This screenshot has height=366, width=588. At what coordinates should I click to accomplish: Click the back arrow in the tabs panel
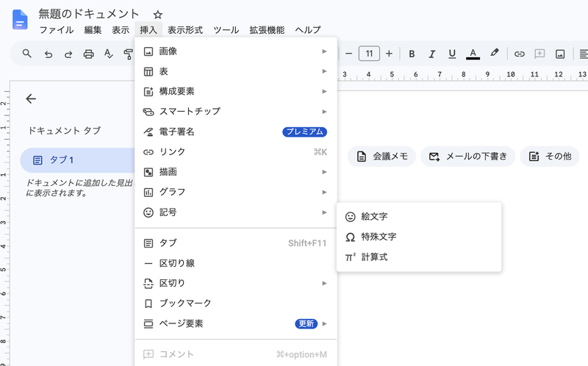[31, 98]
